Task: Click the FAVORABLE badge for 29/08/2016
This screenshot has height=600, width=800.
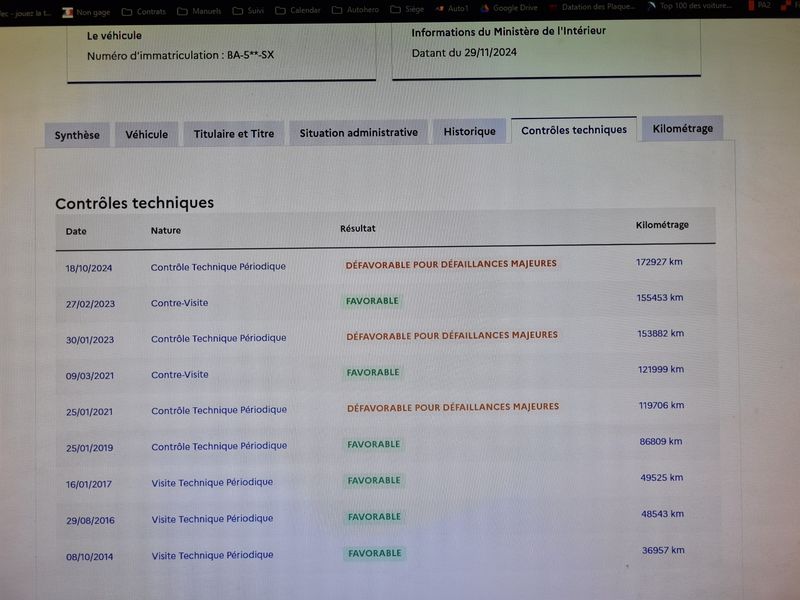Action: tap(374, 517)
